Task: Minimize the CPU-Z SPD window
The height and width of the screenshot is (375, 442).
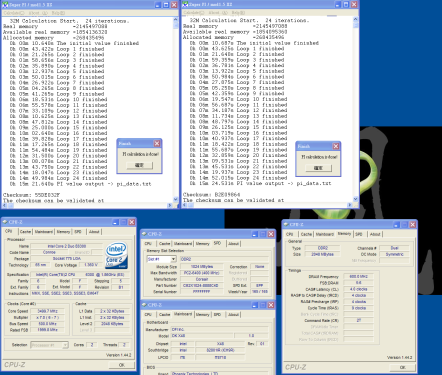Action: 255,234
